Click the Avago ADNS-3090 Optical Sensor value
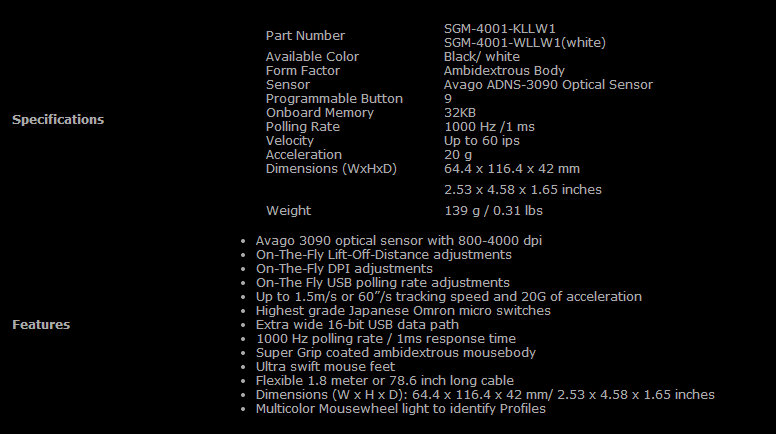Viewport: 776px width, 434px height. click(548, 85)
